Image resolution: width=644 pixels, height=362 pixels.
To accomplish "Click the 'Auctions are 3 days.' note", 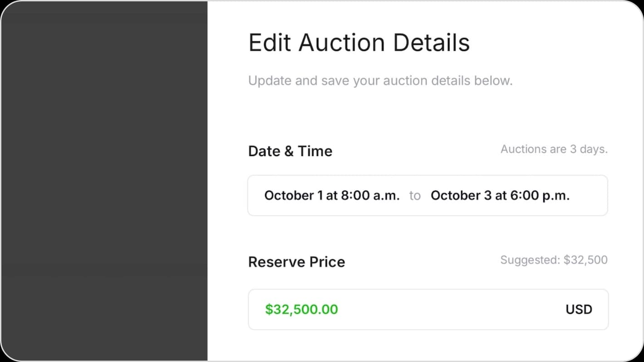I will [x=554, y=149].
